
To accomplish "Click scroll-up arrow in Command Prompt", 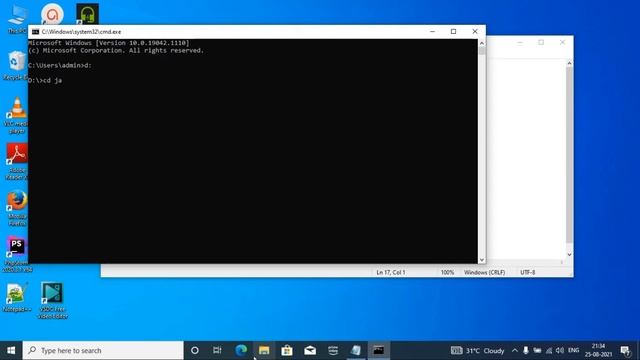I will click(x=482, y=43).
